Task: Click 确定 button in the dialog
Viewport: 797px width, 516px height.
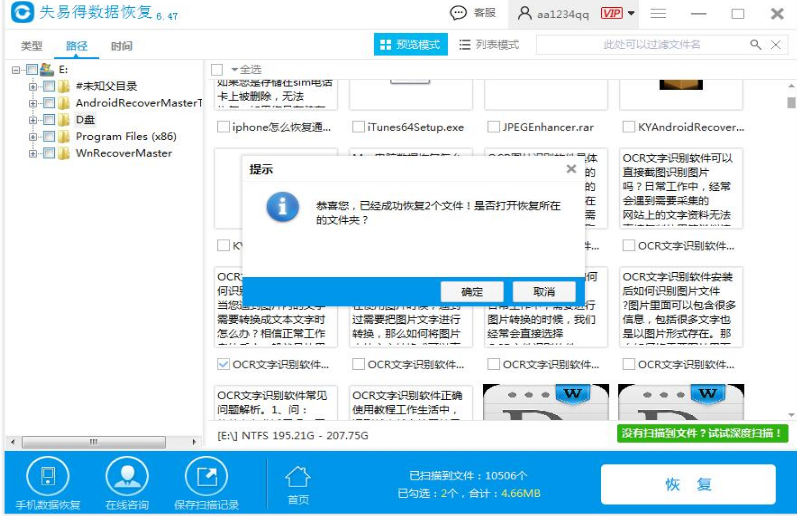Action: click(472, 291)
